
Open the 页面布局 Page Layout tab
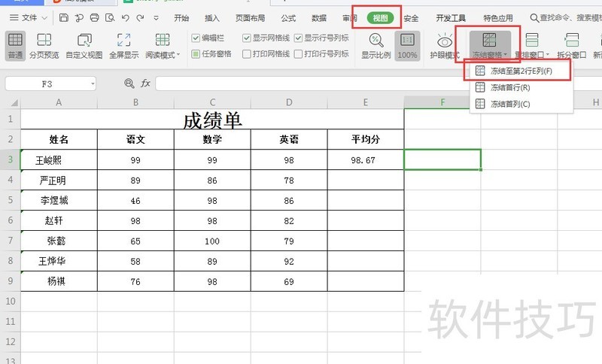(250, 17)
